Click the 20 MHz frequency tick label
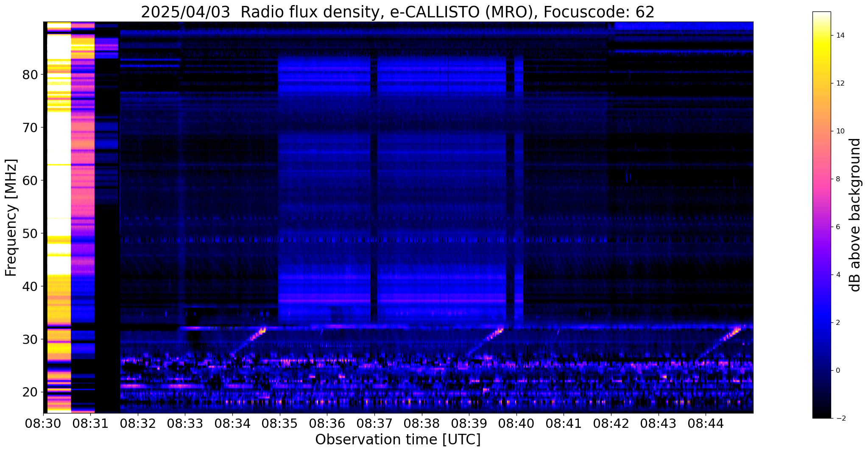This screenshot has width=868, height=452. click(30, 392)
